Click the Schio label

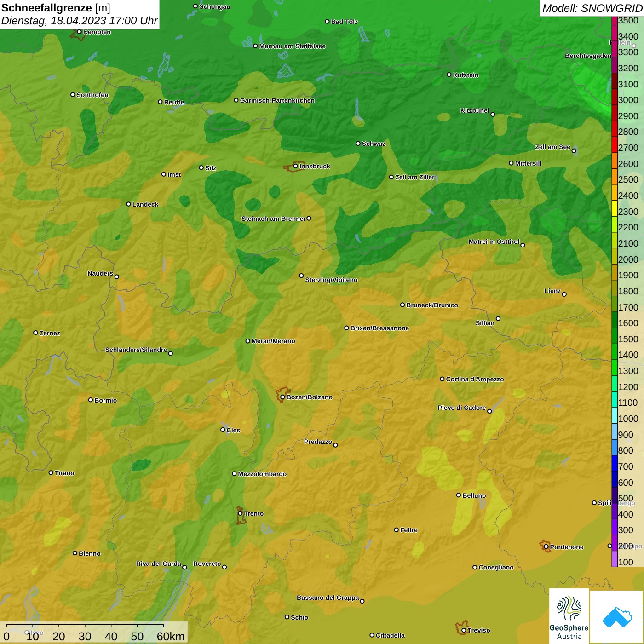click(299, 617)
